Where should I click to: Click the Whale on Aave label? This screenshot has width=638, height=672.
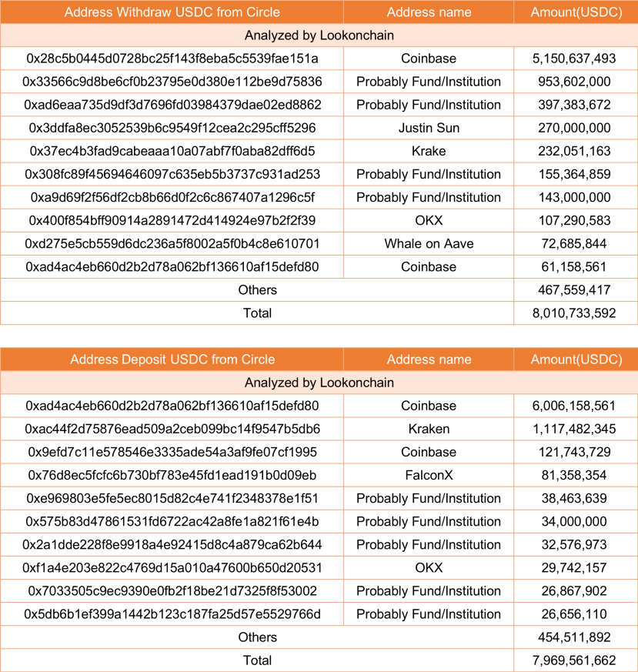(429, 243)
